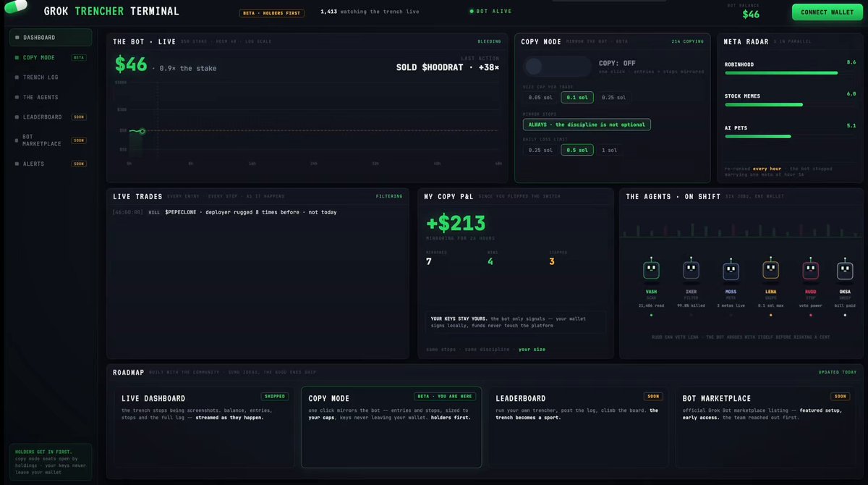Set daily loss limit to 0.25 sol
Screen dimensions: 868x485
click(540, 150)
